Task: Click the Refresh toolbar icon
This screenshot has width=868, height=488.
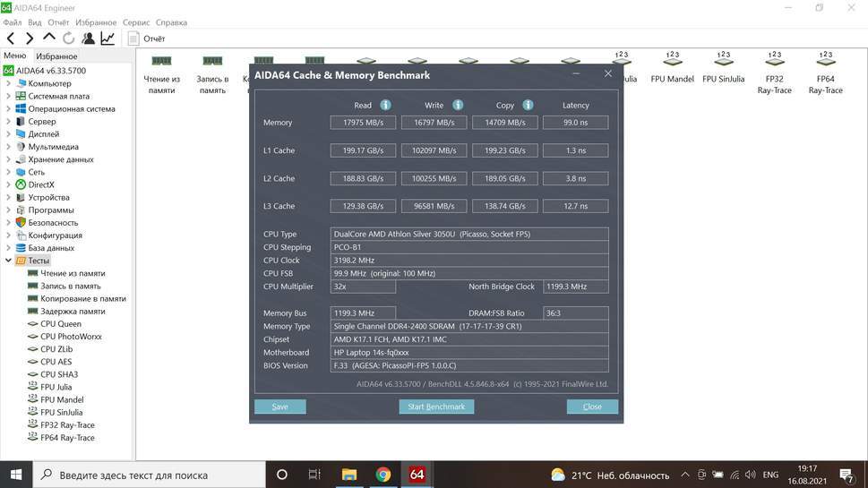Action: 68,39
